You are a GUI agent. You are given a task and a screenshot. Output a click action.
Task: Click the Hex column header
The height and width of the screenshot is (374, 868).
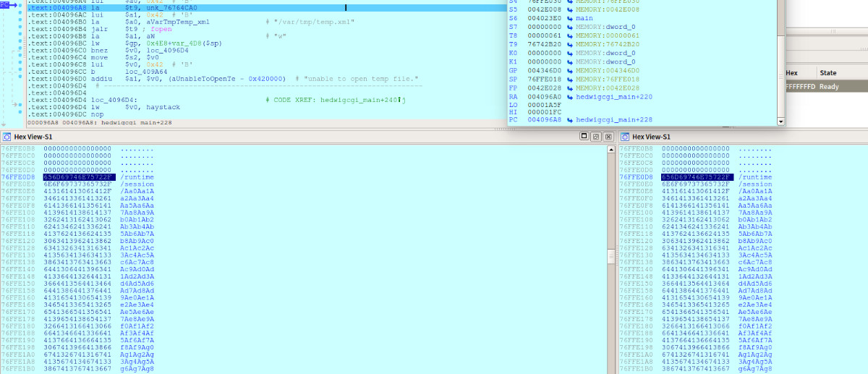tap(792, 73)
